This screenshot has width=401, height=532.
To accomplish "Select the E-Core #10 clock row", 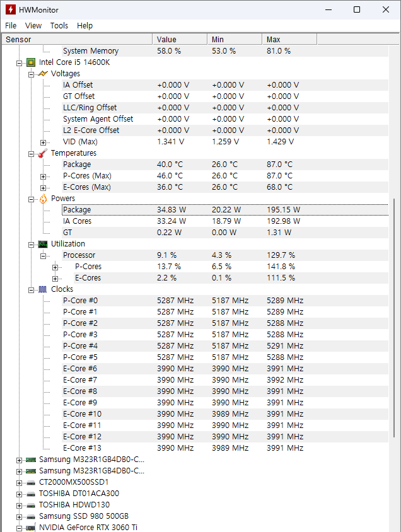I will tap(225, 414).
